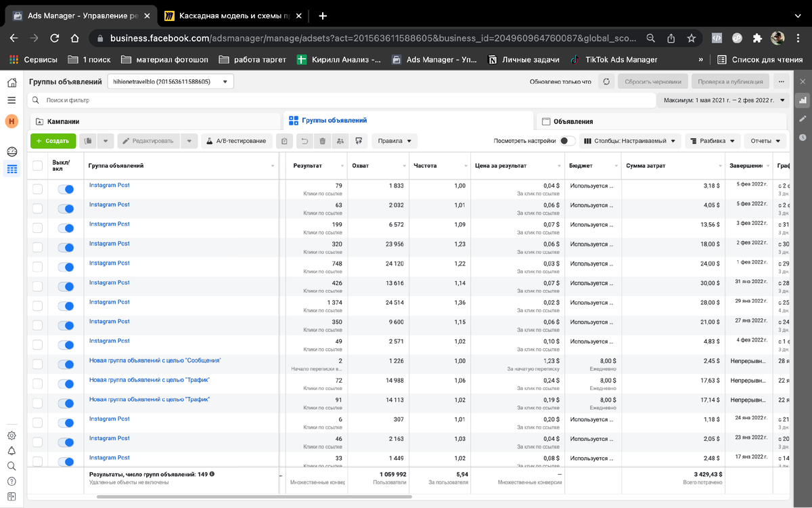Click the search magnifier in left sidebar
Screen dimensions: 812x508
12,466
